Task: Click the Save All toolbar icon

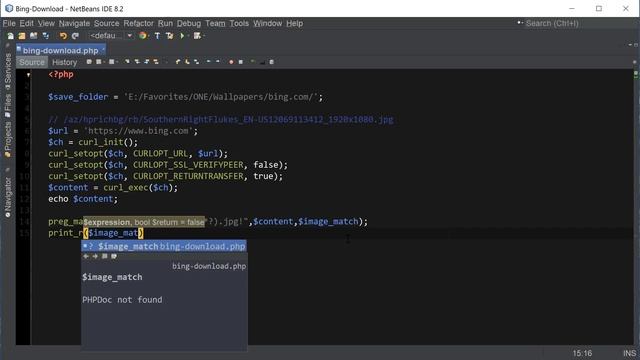Action: [x=46, y=36]
